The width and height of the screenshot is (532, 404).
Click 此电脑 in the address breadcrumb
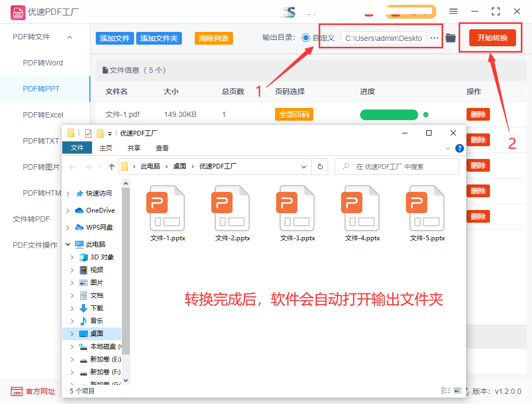click(151, 166)
